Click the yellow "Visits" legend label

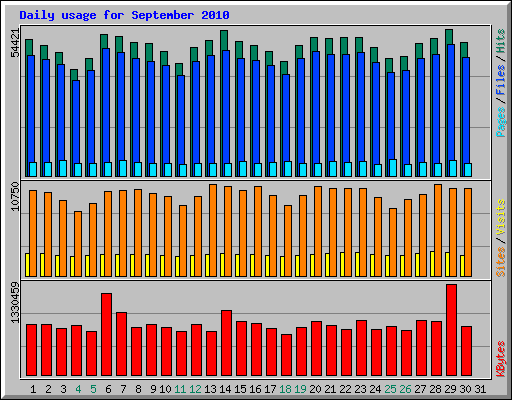[501, 218]
